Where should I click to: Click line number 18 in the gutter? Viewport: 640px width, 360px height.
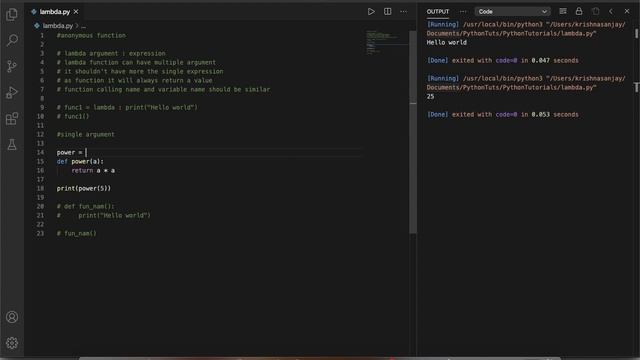pos(40,188)
